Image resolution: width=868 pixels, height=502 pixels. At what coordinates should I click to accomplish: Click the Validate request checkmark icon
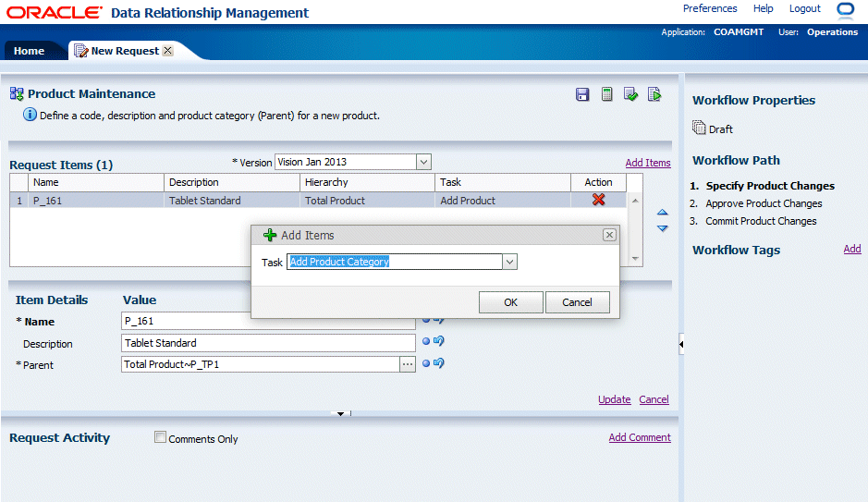[631, 94]
